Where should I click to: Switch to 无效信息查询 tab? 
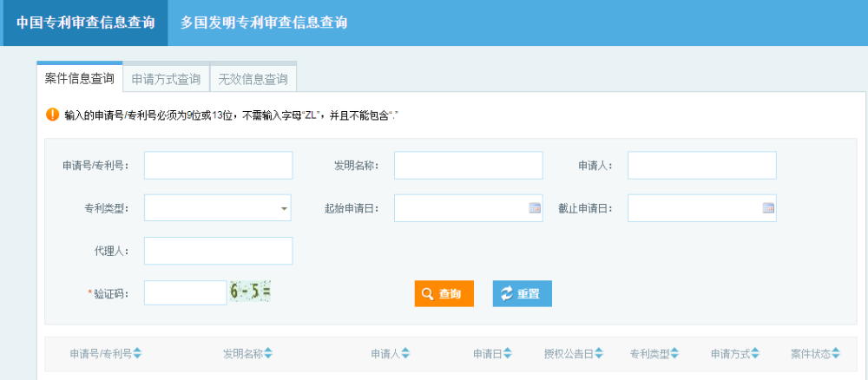253,79
